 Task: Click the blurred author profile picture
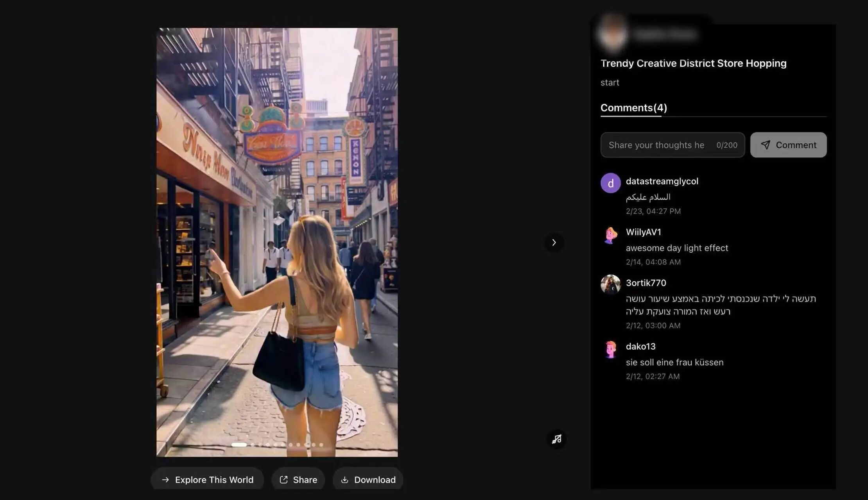[x=613, y=34]
